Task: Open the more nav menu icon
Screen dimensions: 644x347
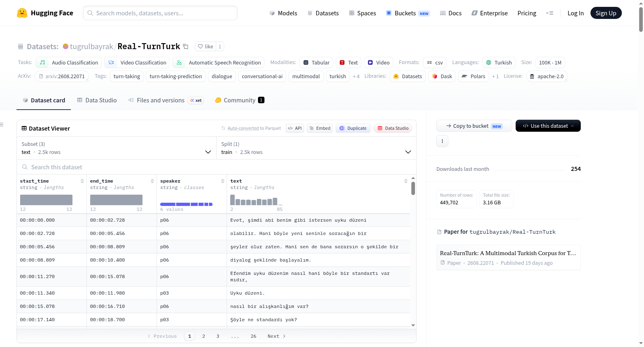Action: click(549, 13)
